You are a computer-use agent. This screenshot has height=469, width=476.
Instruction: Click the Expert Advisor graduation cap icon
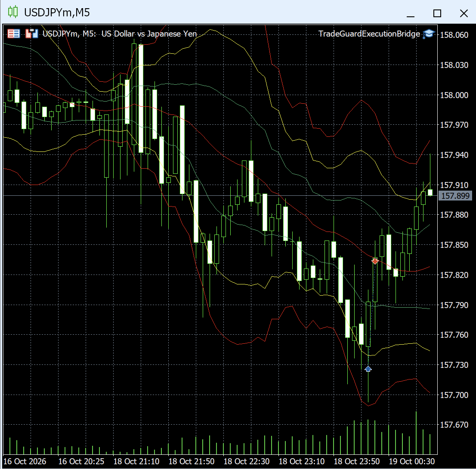point(429,34)
